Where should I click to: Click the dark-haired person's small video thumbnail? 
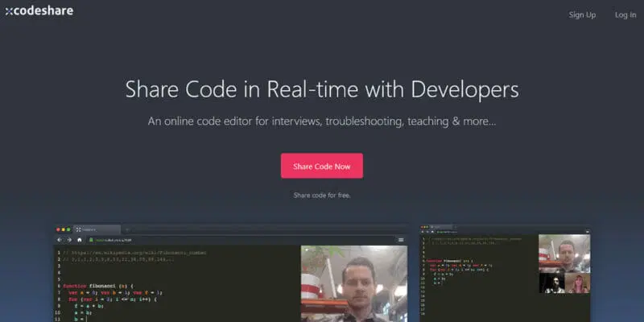(551, 283)
